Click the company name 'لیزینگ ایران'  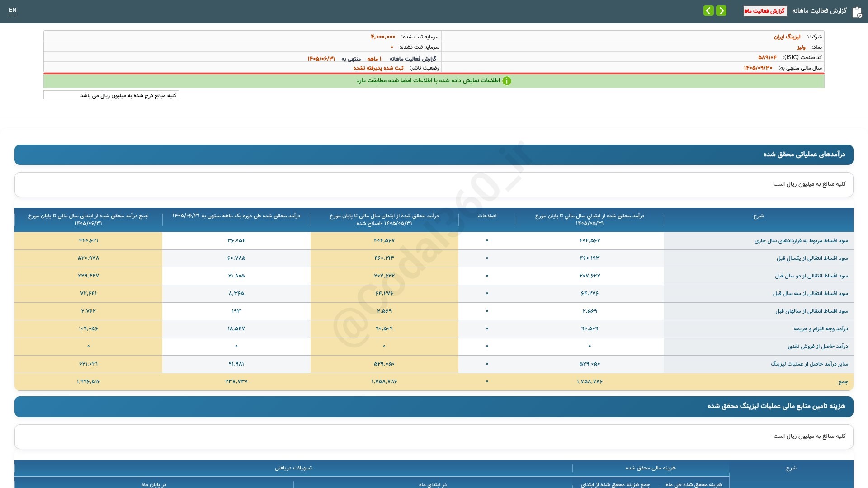pyautogui.click(x=787, y=37)
